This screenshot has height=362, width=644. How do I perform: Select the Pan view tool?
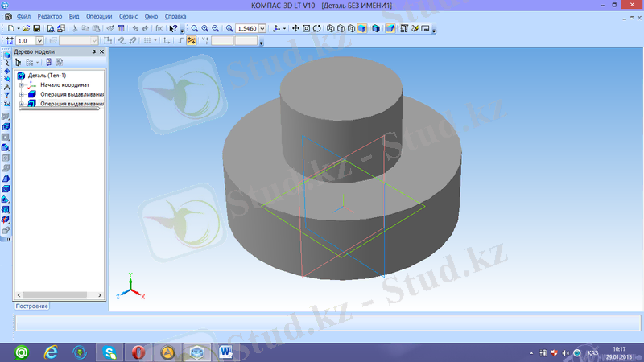[x=295, y=28]
